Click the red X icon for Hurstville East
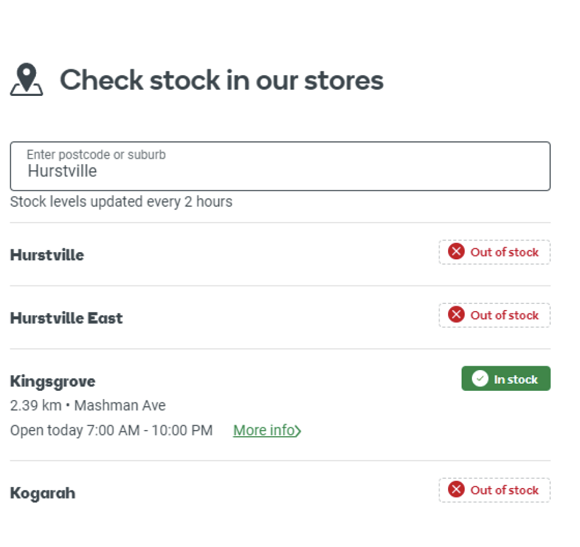The image size is (580, 547). tap(456, 315)
